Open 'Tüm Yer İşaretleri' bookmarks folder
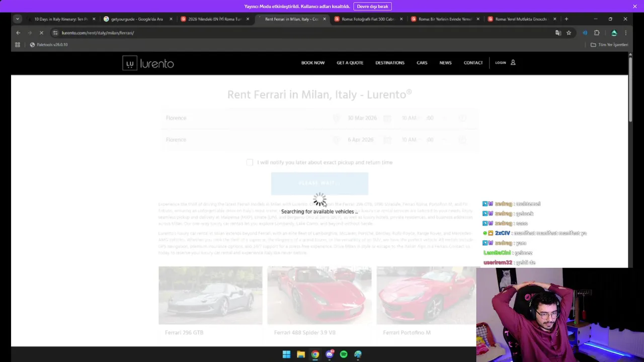644x362 pixels. (x=609, y=45)
